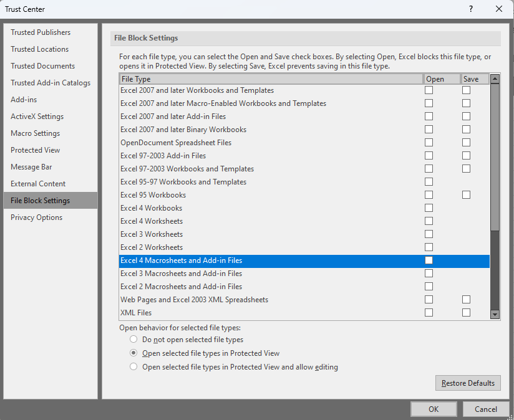Check Open for Excel 2 Worksheets
This screenshot has width=514, height=420.
(429, 247)
